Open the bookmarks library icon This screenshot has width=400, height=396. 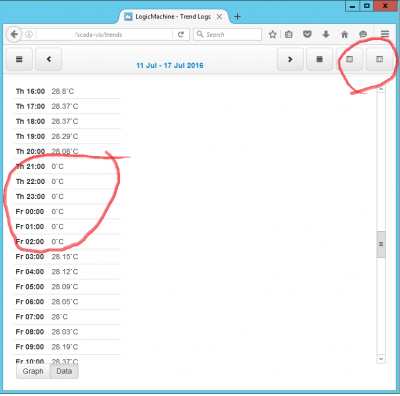pyautogui.click(x=289, y=34)
